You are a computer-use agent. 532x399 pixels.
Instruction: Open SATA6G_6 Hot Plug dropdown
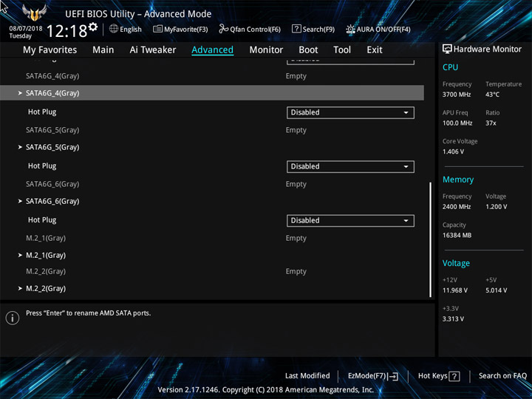click(350, 220)
